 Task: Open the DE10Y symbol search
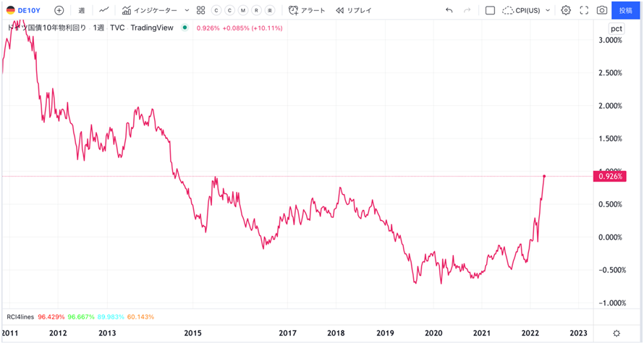click(23, 10)
